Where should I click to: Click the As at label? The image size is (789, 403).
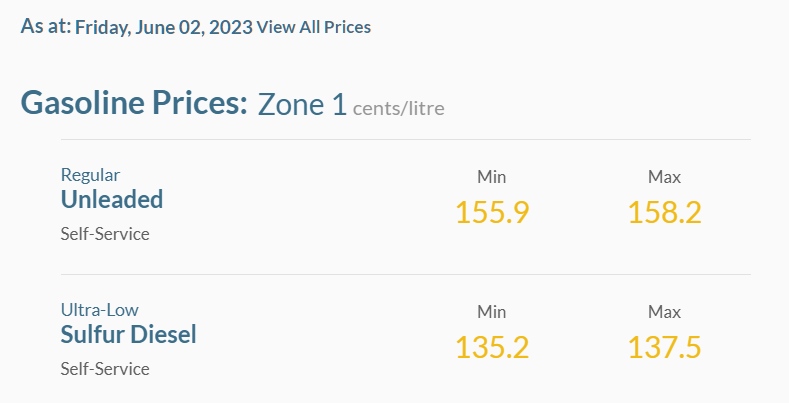click(46, 26)
